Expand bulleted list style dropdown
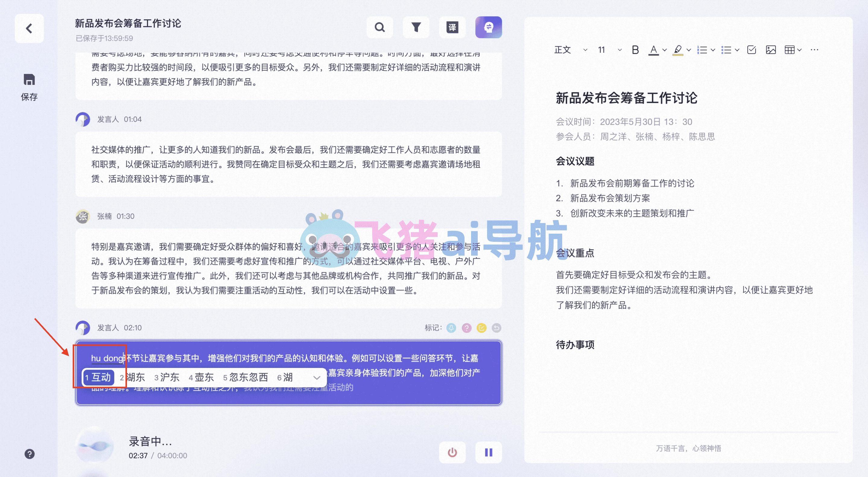The height and width of the screenshot is (477, 868). (737, 50)
